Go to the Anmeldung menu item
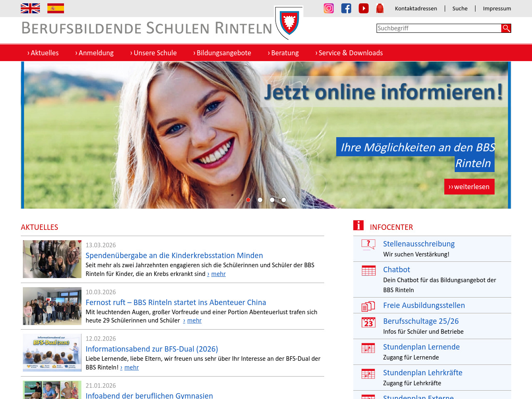The width and height of the screenshot is (532, 399). pos(94,53)
